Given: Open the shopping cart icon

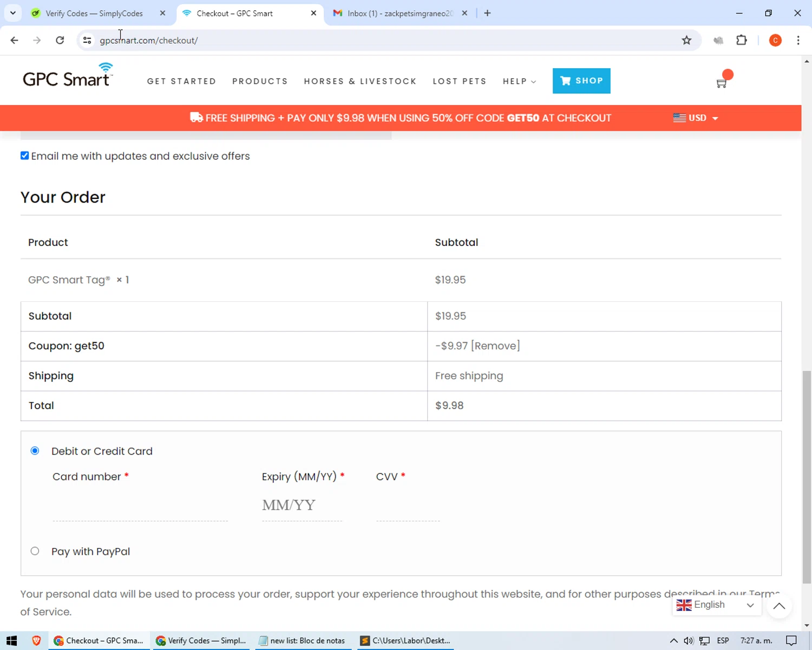Looking at the screenshot, I should click(721, 83).
